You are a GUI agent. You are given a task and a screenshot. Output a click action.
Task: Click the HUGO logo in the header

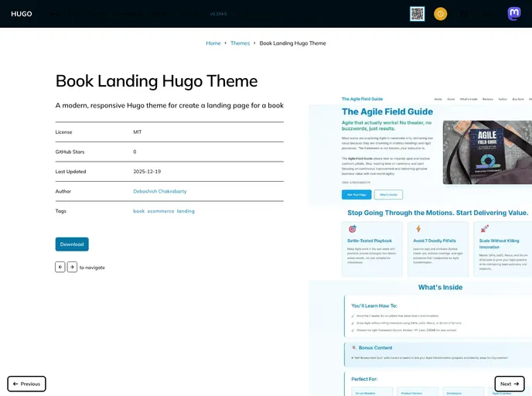point(22,14)
